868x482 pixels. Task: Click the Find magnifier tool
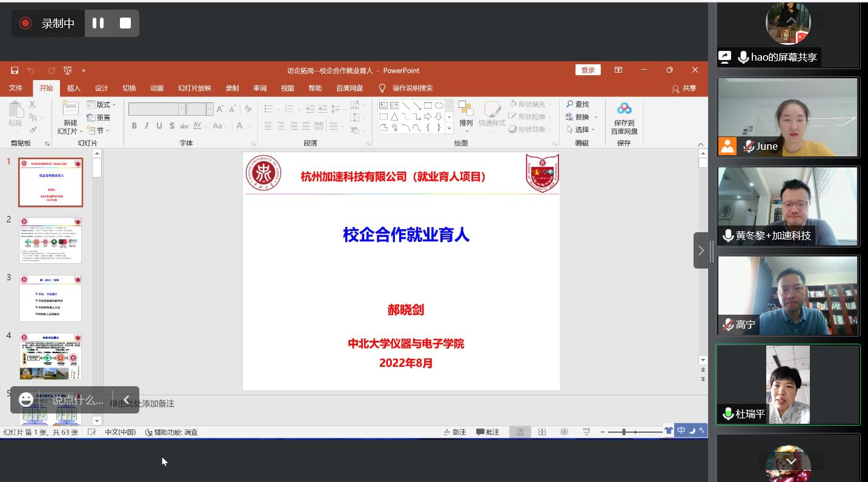pyautogui.click(x=577, y=104)
